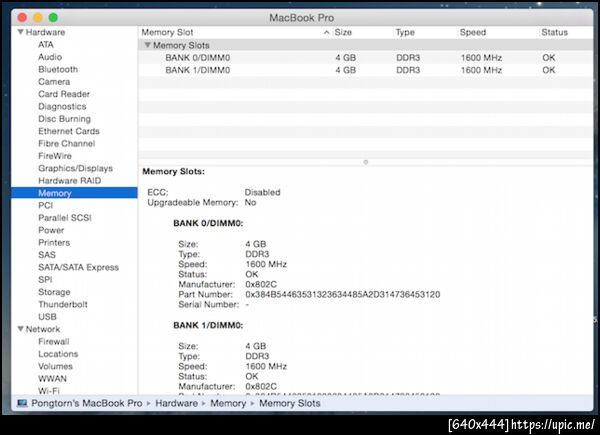
Task: Collapse the Memory Slots disclosure triangle
Action: (x=147, y=45)
